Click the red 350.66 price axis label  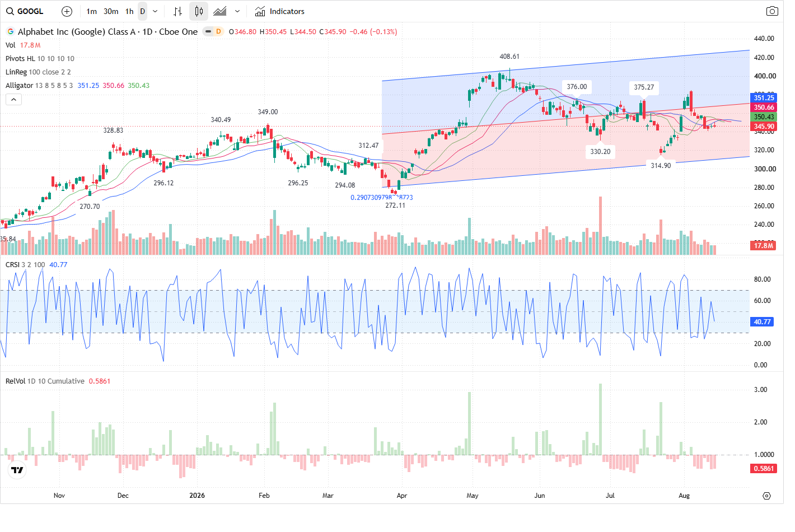(x=764, y=108)
